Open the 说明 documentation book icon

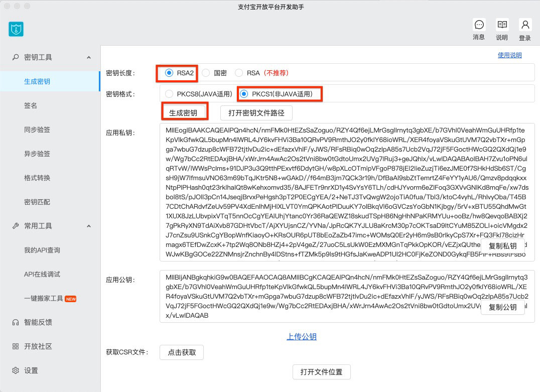[x=502, y=25]
